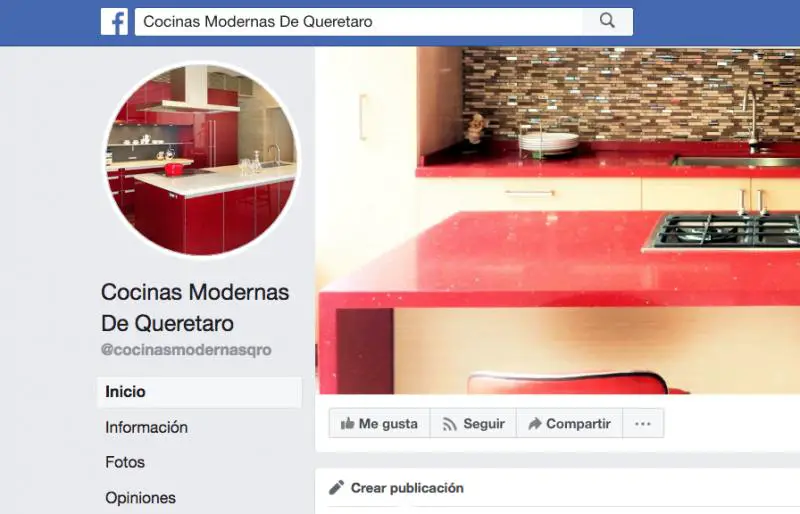The width and height of the screenshot is (800, 514).
Task: Open the three-dots more options menu
Action: tap(643, 423)
